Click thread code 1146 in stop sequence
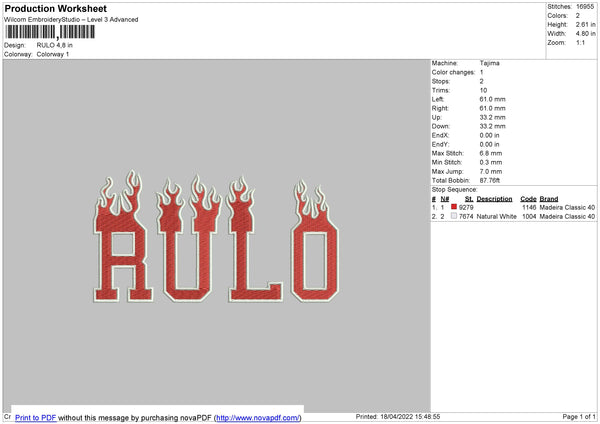The image size is (600, 424). coord(529,207)
